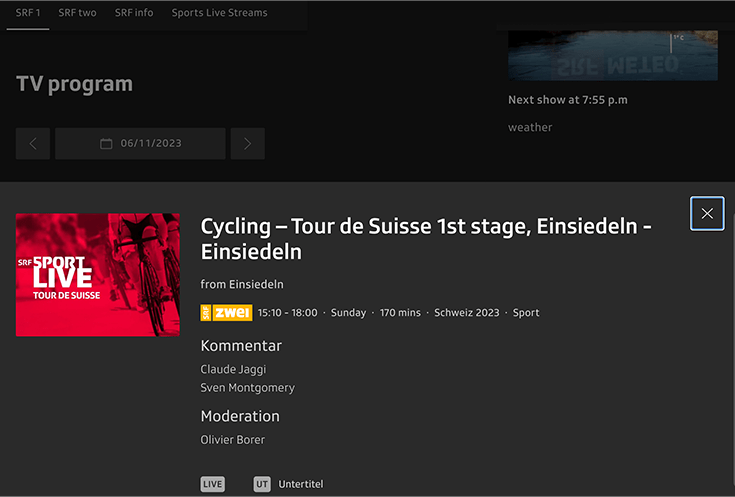Open the SRF Sport Live Tour de Suisse thumbnail

(x=98, y=275)
